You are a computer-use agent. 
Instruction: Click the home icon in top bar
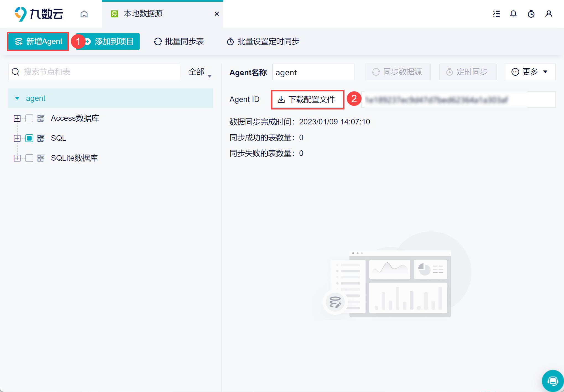click(84, 14)
